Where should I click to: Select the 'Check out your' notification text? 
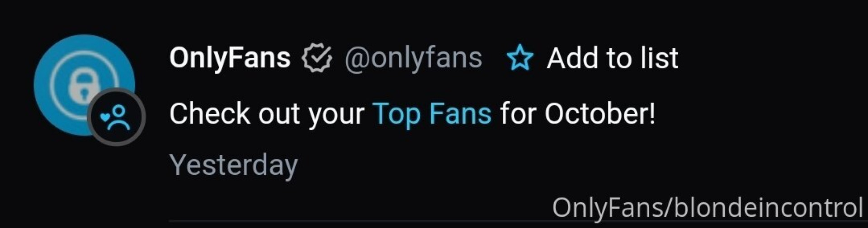(x=267, y=113)
